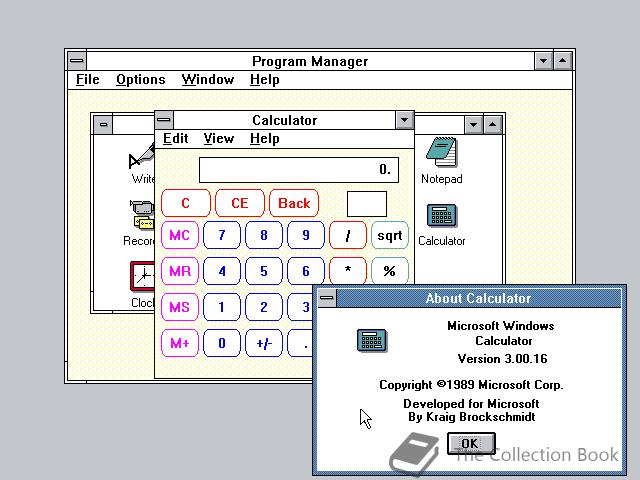
Task: Click the +/- sign change key
Action: (264, 343)
